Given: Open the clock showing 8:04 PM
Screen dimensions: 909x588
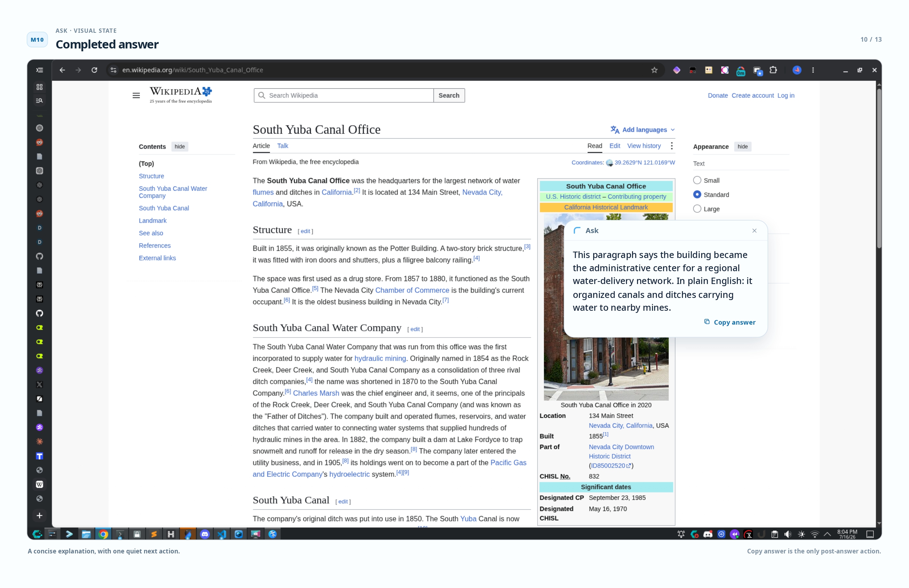Looking at the screenshot, I should coord(847,534).
